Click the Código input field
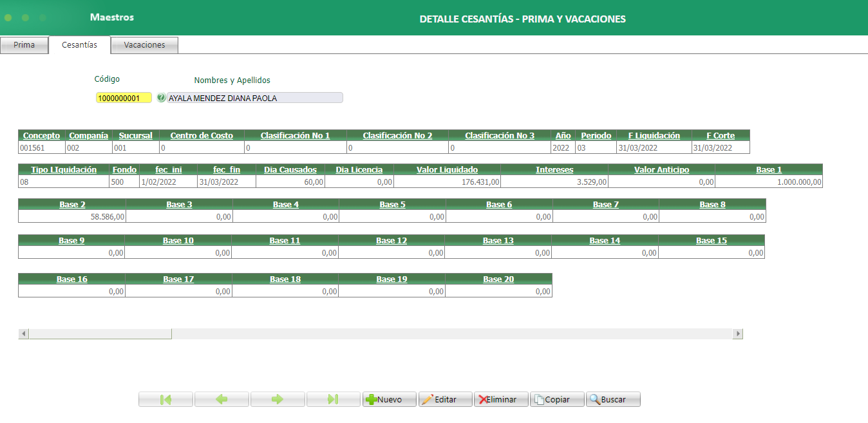Image resolution: width=868 pixels, height=423 pixels. [x=124, y=98]
